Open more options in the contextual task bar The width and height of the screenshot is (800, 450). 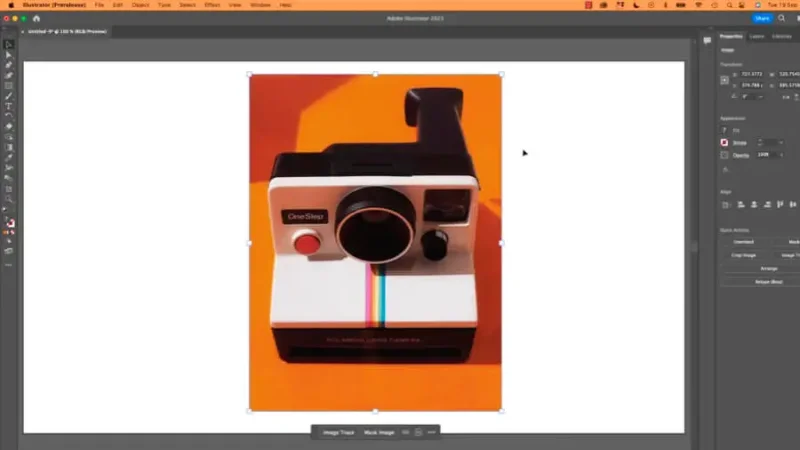[x=432, y=432]
